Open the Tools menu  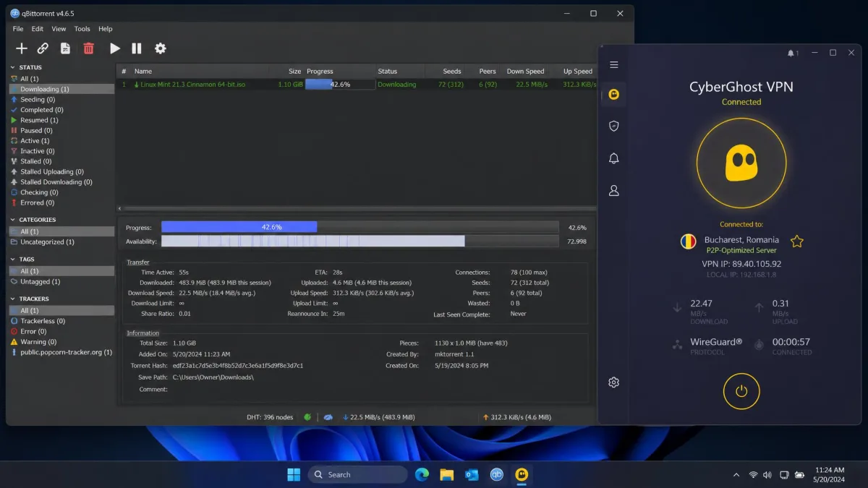82,29
